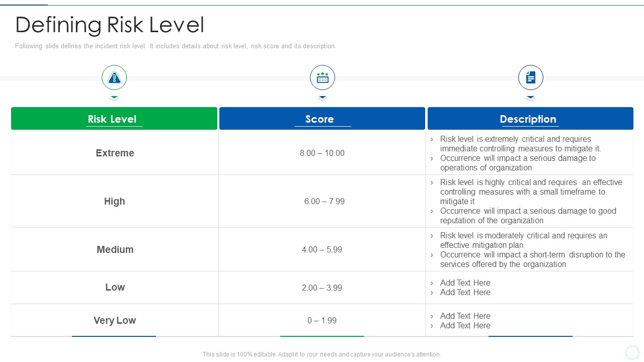Select the Very Low risk level cell
Viewport: 644px width, 362px height.
pyautogui.click(x=115, y=320)
